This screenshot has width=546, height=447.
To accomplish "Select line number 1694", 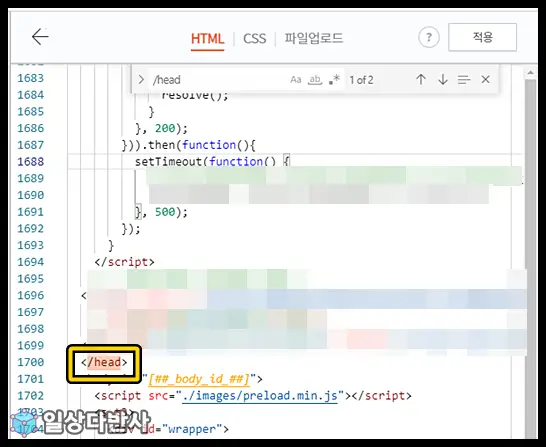I will (x=31, y=262).
